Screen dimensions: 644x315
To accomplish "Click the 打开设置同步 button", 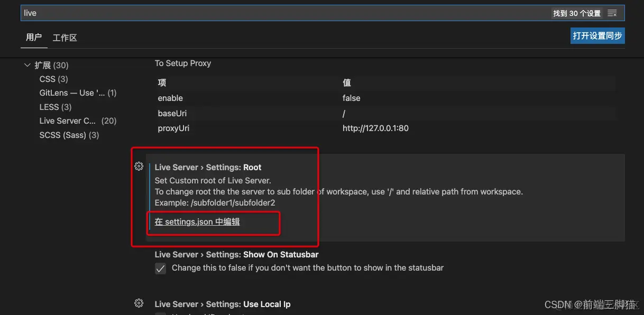I will 597,35.
